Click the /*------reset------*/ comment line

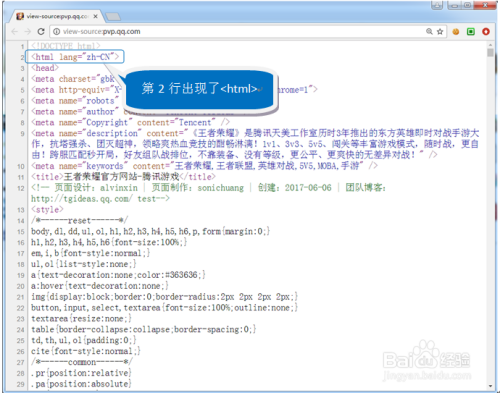pyautogui.click(x=79, y=221)
